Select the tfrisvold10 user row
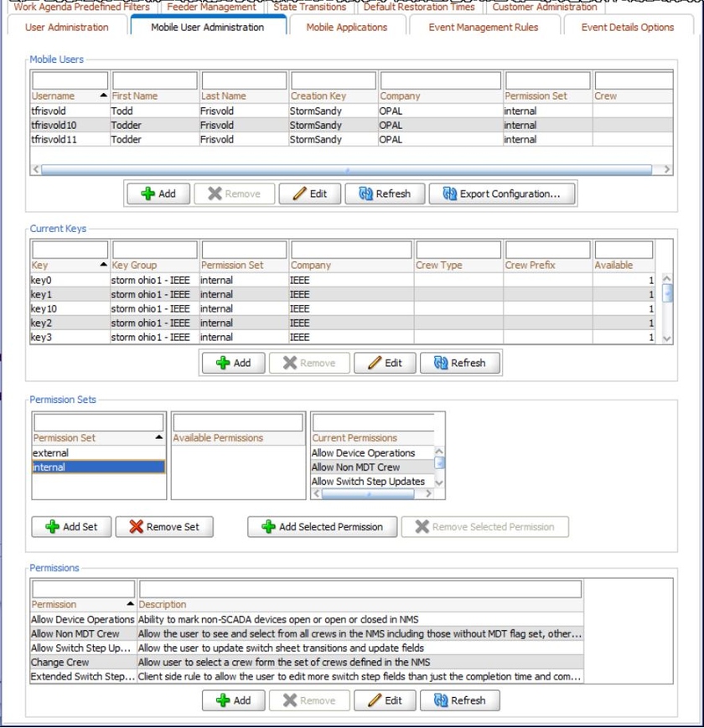Viewport: 704px width, 728px height. click(54, 126)
